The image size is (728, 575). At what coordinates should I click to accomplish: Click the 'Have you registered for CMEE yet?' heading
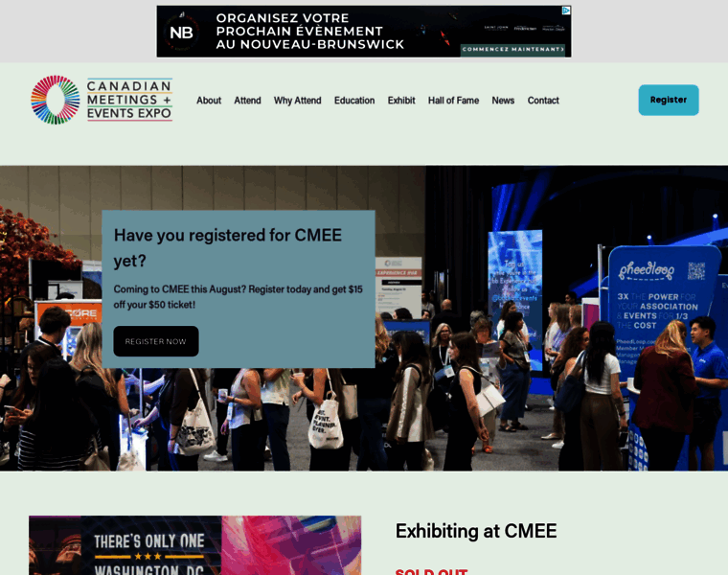(x=228, y=247)
